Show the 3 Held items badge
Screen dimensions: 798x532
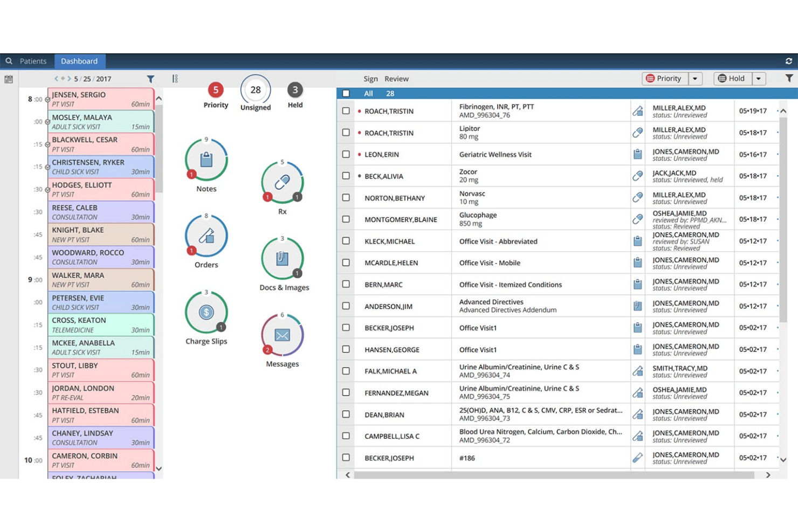pos(295,90)
